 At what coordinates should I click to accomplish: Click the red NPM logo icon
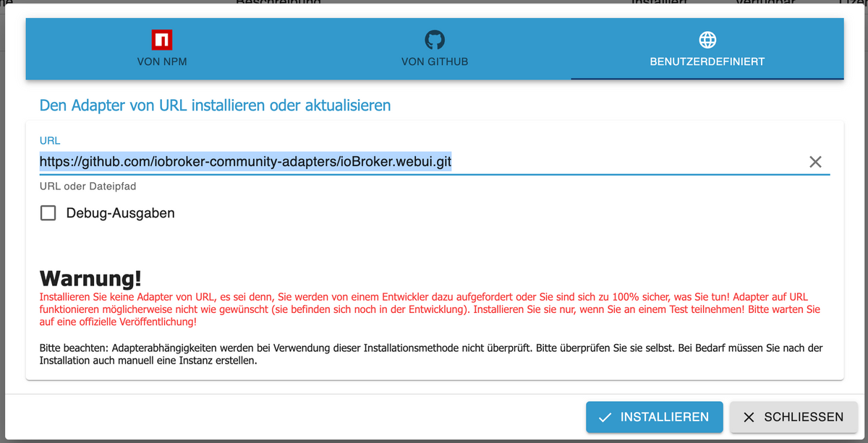click(x=162, y=39)
